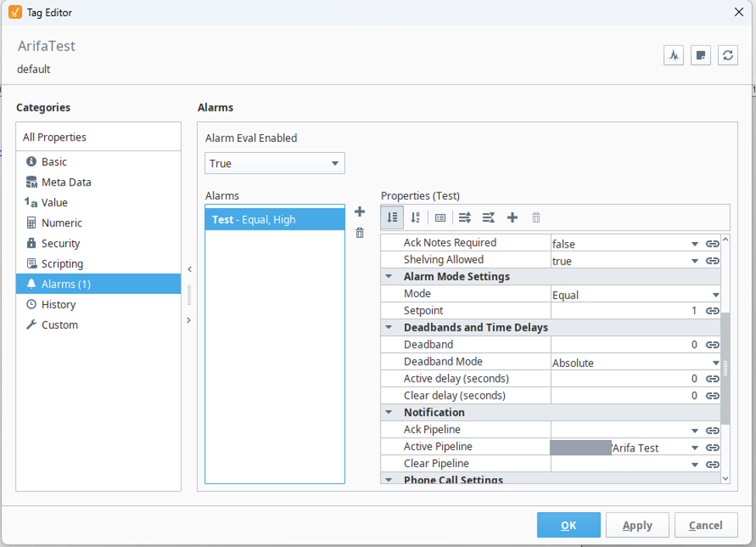
Task: Open the Alarm Eval Enabled dropdown
Action: pyautogui.click(x=274, y=163)
